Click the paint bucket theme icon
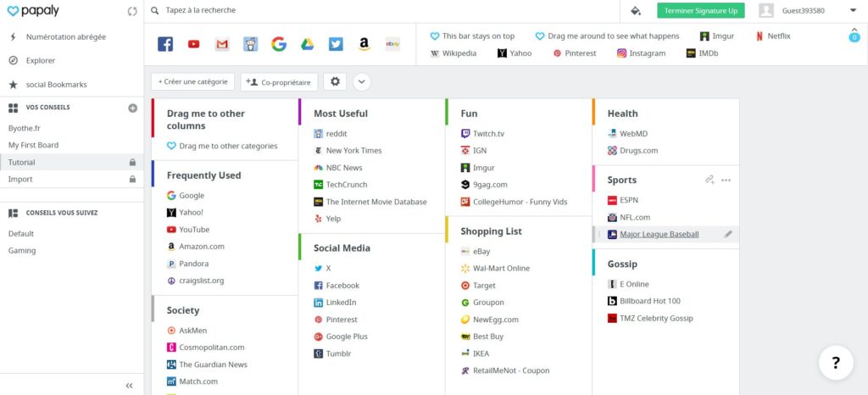Viewport: 868px width, 395px height. (636, 10)
